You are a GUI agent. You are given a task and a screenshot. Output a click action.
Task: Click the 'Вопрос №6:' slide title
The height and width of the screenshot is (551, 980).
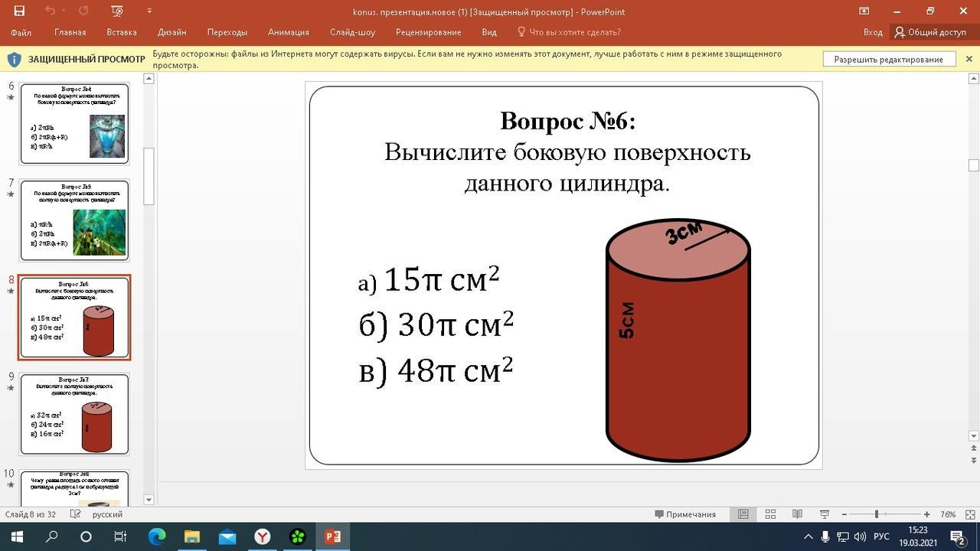click(x=567, y=121)
